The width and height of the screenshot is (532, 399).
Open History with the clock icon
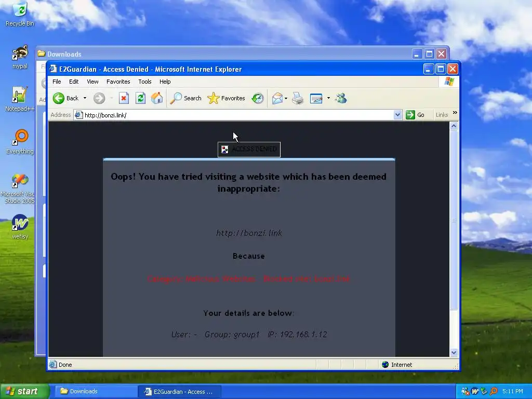pyautogui.click(x=258, y=98)
